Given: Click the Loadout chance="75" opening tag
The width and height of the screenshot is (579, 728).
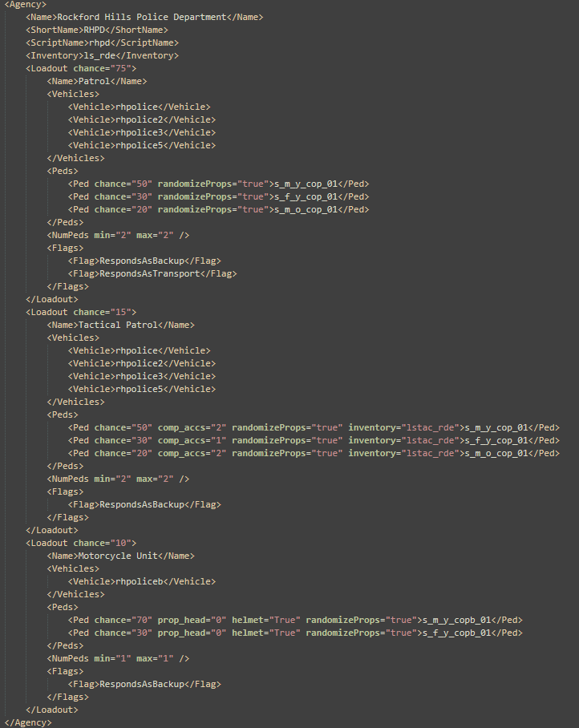Looking at the screenshot, I should 81,68.
